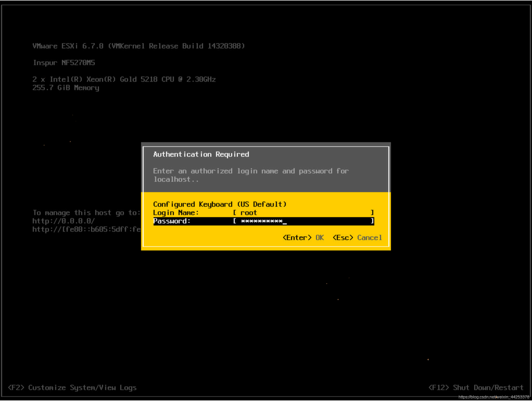Viewport: 532px width, 402px height.
Task: Click the Login Name field containing root
Action: [x=303, y=213]
